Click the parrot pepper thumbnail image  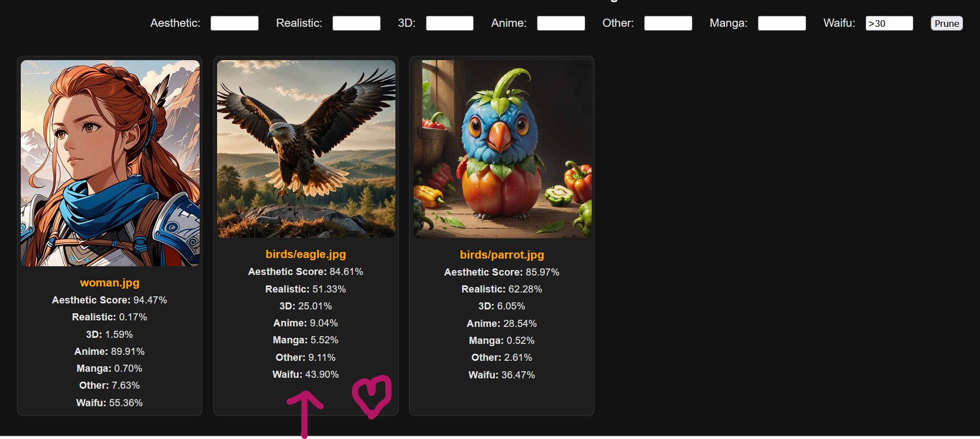tap(502, 149)
